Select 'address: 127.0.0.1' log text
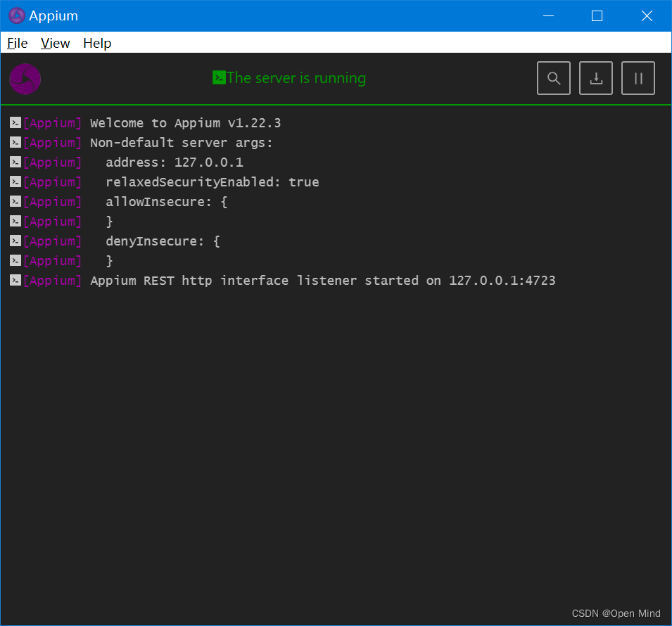Viewport: 672px width, 626px height. (175, 162)
